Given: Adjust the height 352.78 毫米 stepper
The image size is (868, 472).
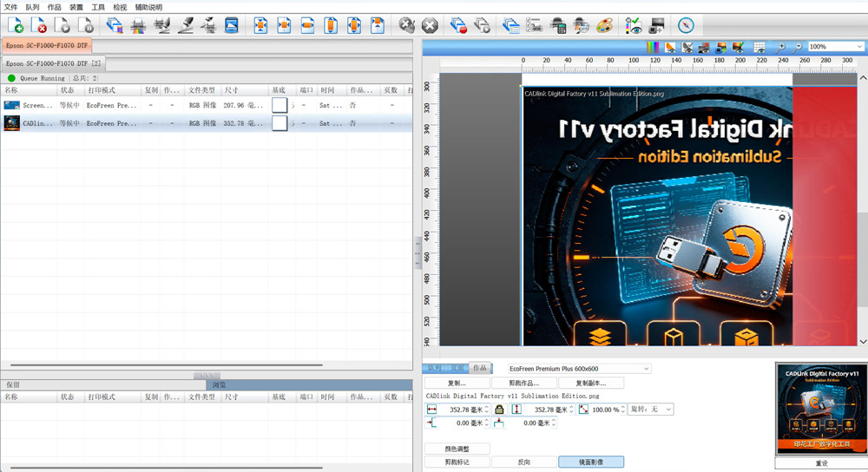Looking at the screenshot, I should pos(571,410).
